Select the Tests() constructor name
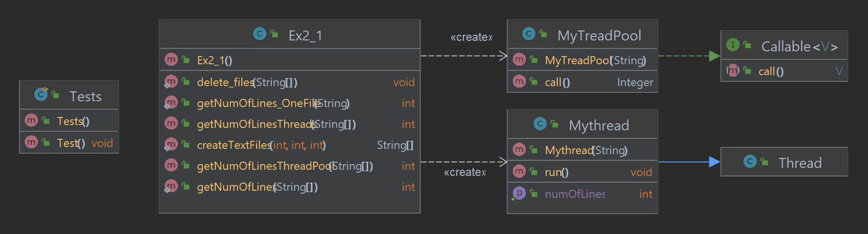The image size is (868, 234). 73,121
